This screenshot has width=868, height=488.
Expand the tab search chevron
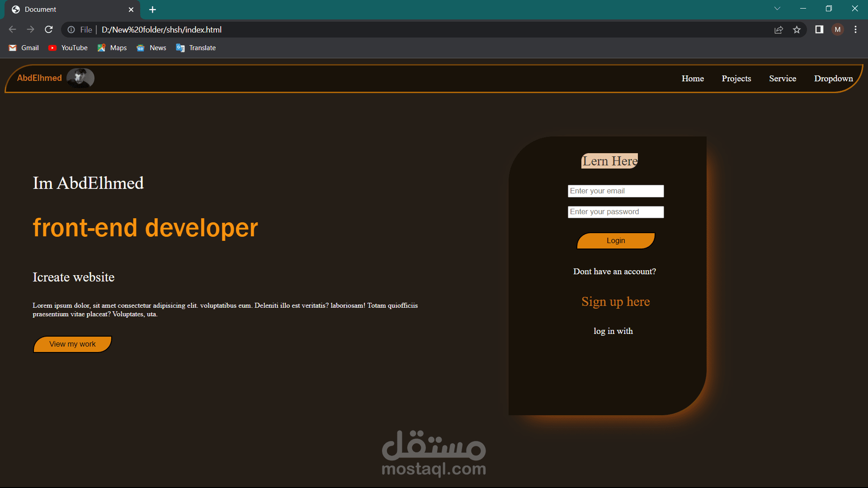[x=777, y=9]
